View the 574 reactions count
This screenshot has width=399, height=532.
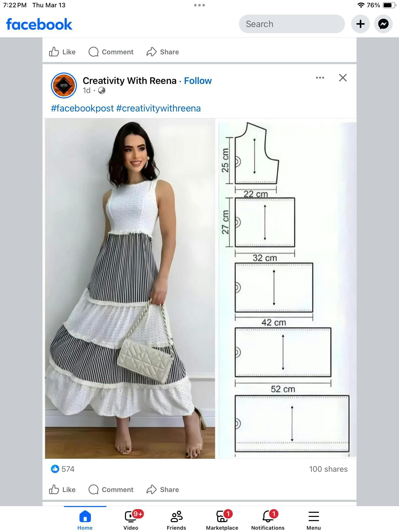click(x=63, y=469)
